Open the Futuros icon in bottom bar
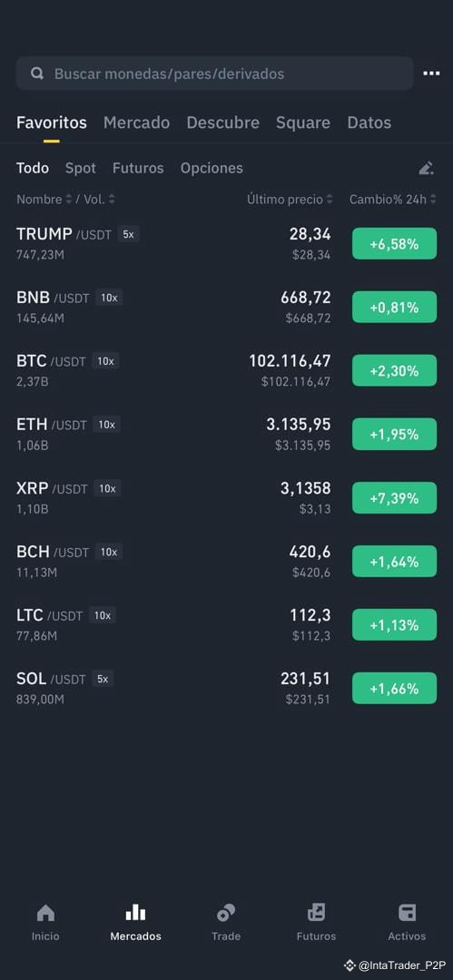The width and height of the screenshot is (453, 980). pos(316,913)
